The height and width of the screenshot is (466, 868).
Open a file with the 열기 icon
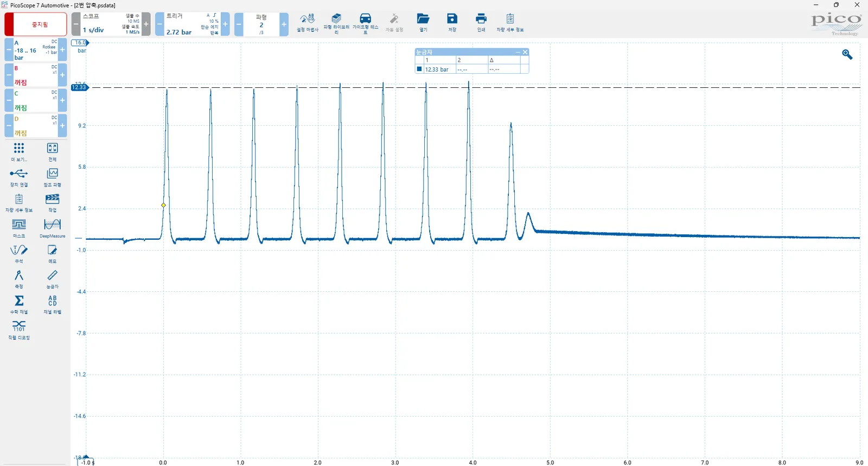point(423,23)
